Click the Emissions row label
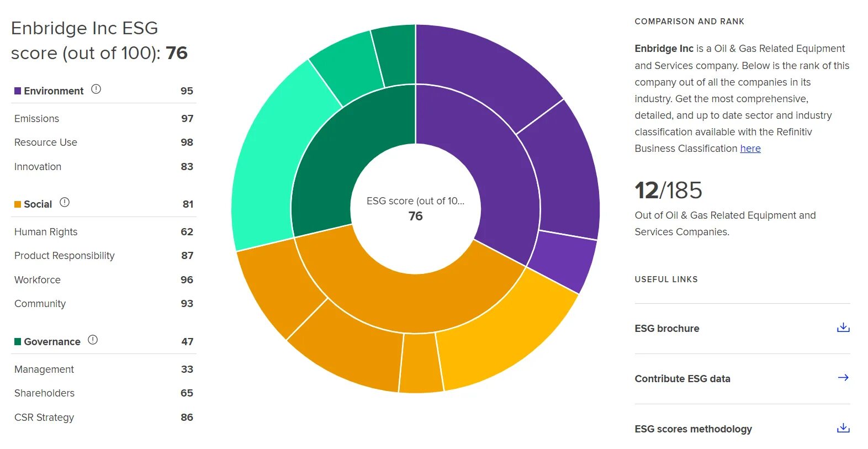Viewport: 868px width, 449px height. [x=36, y=118]
